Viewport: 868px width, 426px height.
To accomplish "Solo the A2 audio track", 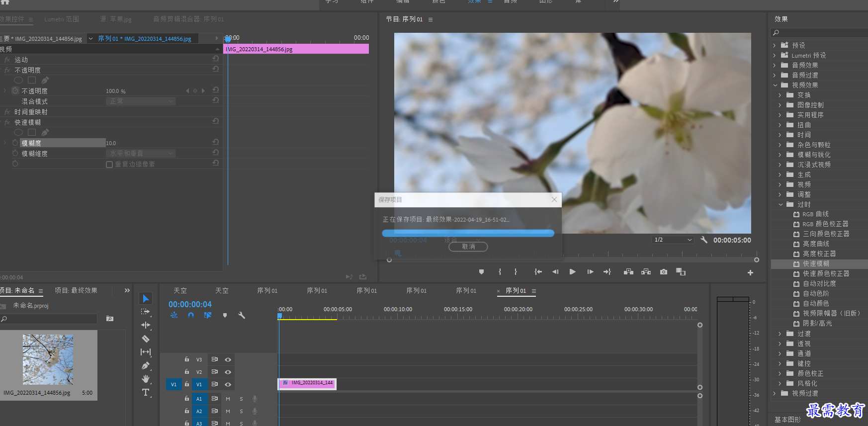I will pyautogui.click(x=241, y=411).
